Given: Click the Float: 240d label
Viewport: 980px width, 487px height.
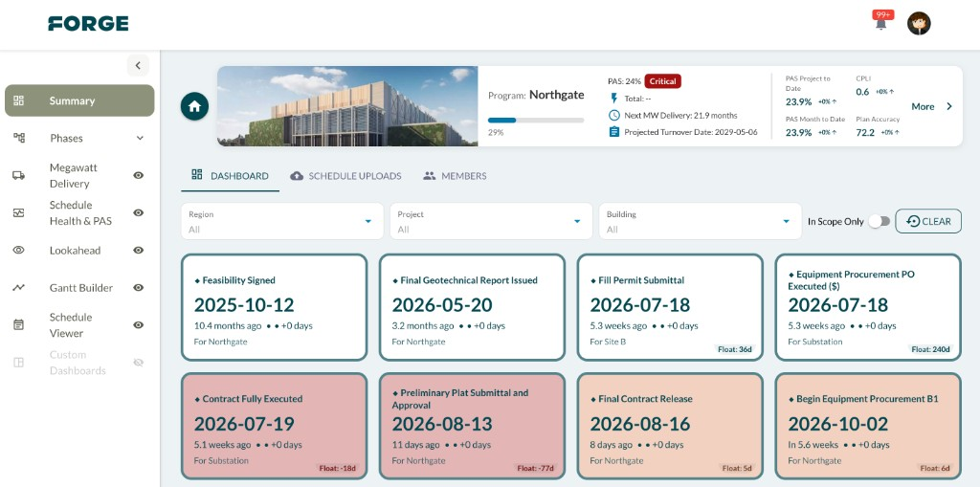Looking at the screenshot, I should [x=932, y=349].
